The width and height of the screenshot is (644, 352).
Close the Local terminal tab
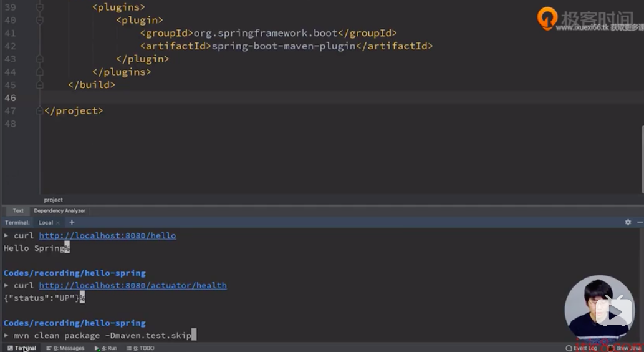pyautogui.click(x=58, y=222)
